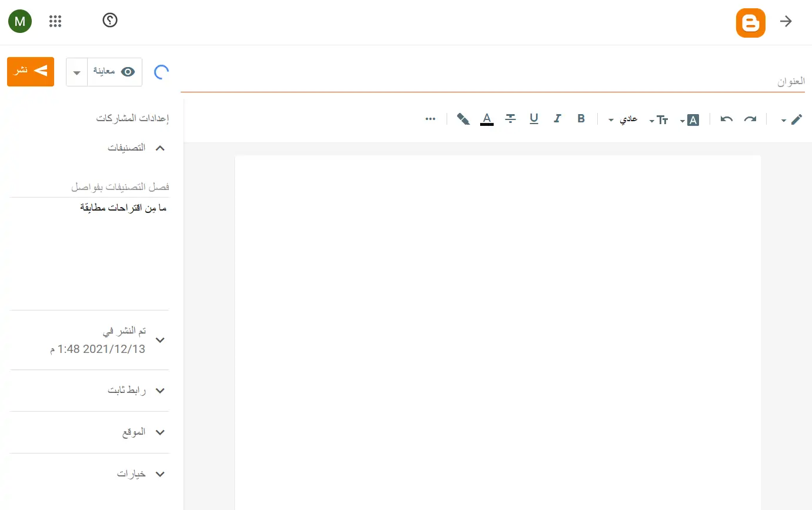Toggle bold formatting

(x=581, y=119)
